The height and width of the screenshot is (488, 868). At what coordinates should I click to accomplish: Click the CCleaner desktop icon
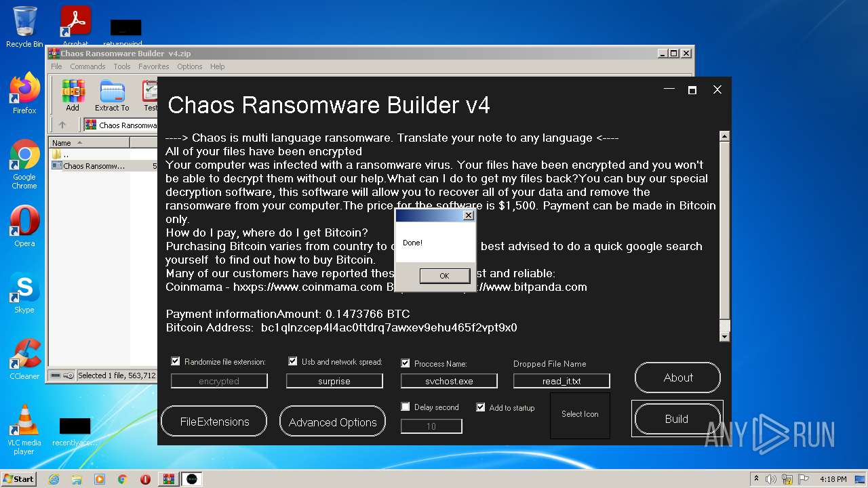(x=24, y=359)
